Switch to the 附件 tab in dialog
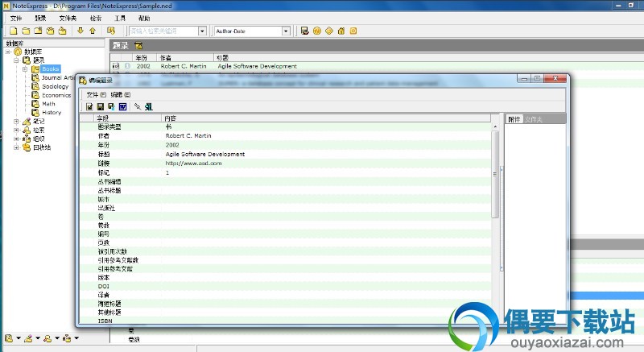Screen dimensions: 644x352 [x=514, y=119]
